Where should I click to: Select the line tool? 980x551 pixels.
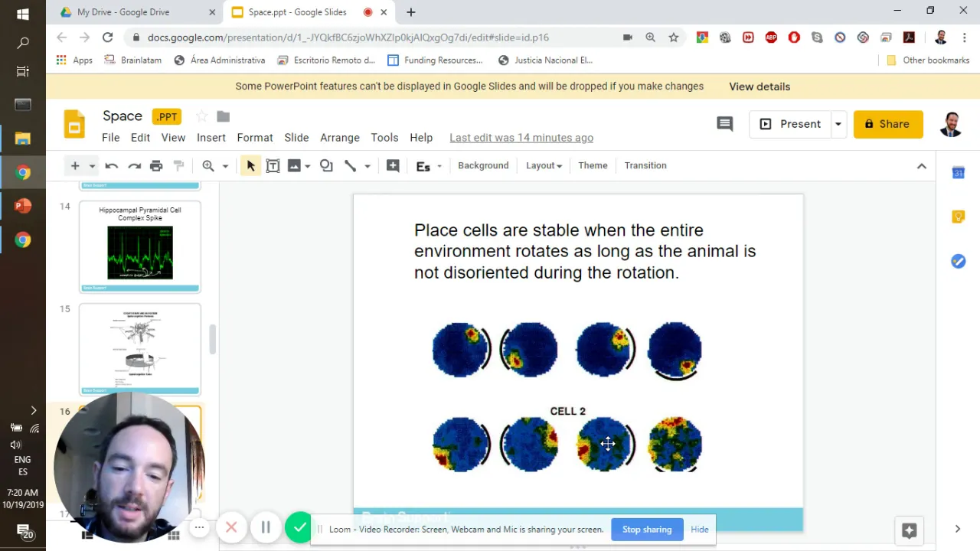pos(351,166)
